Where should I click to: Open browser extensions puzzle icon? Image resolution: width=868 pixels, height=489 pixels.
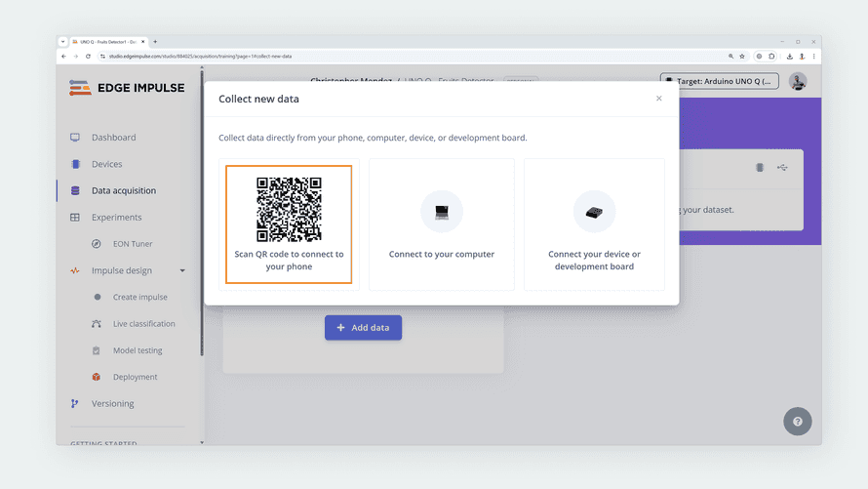click(x=771, y=57)
